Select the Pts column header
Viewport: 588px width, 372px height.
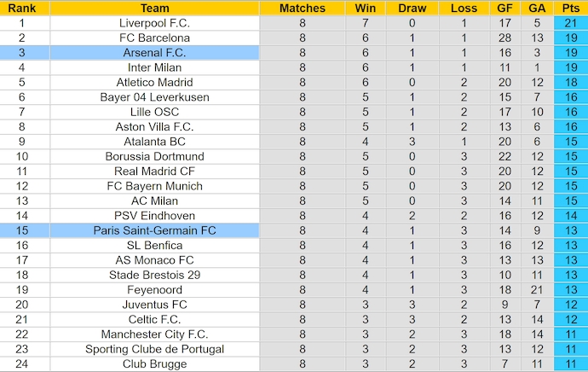(568, 8)
